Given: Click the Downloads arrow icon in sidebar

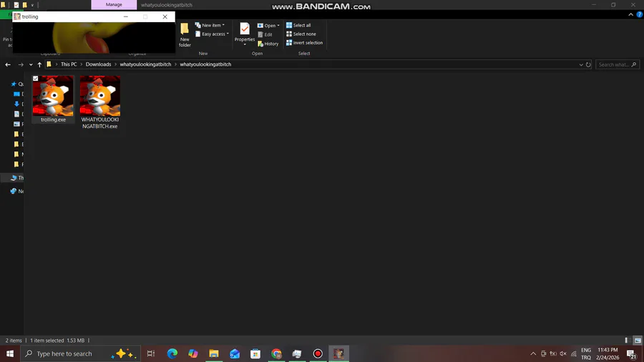Looking at the screenshot, I should tap(17, 104).
